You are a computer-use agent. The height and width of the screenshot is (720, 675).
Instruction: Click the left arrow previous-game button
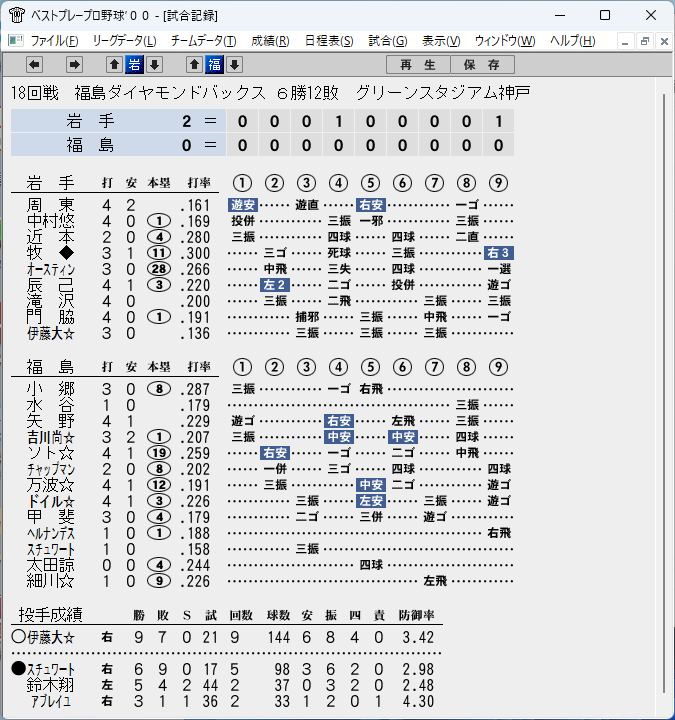pos(34,65)
